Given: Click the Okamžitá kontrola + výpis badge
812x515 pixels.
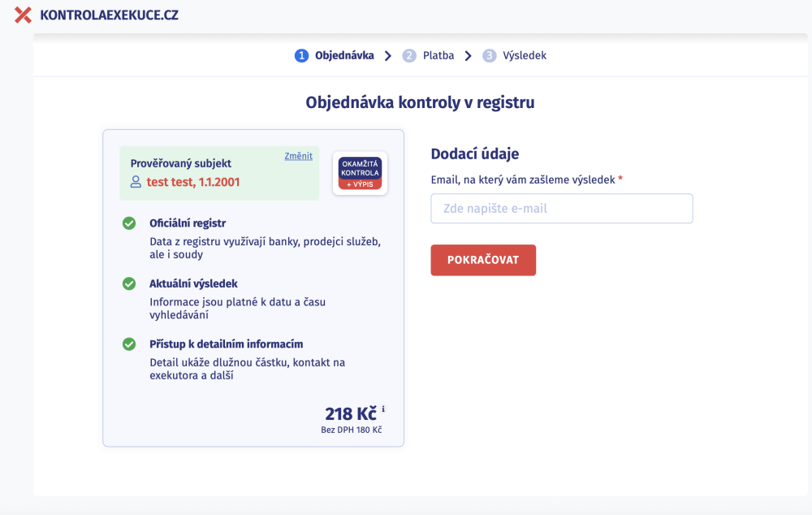Looking at the screenshot, I should [360, 173].
